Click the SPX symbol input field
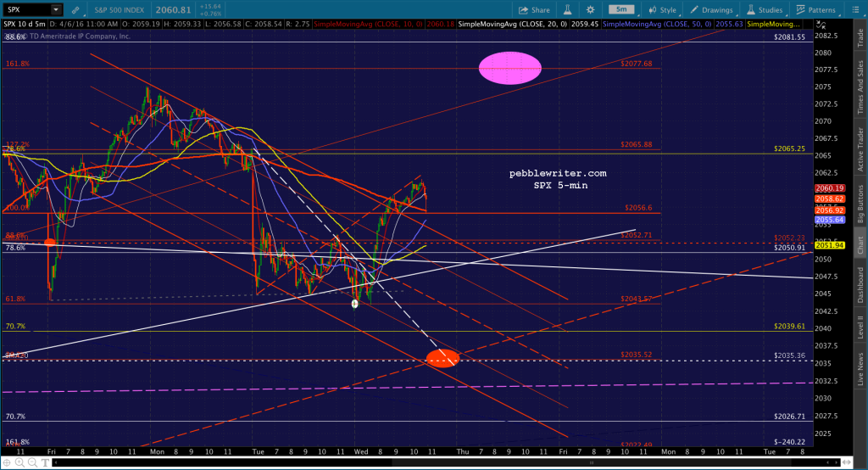 pos(26,9)
